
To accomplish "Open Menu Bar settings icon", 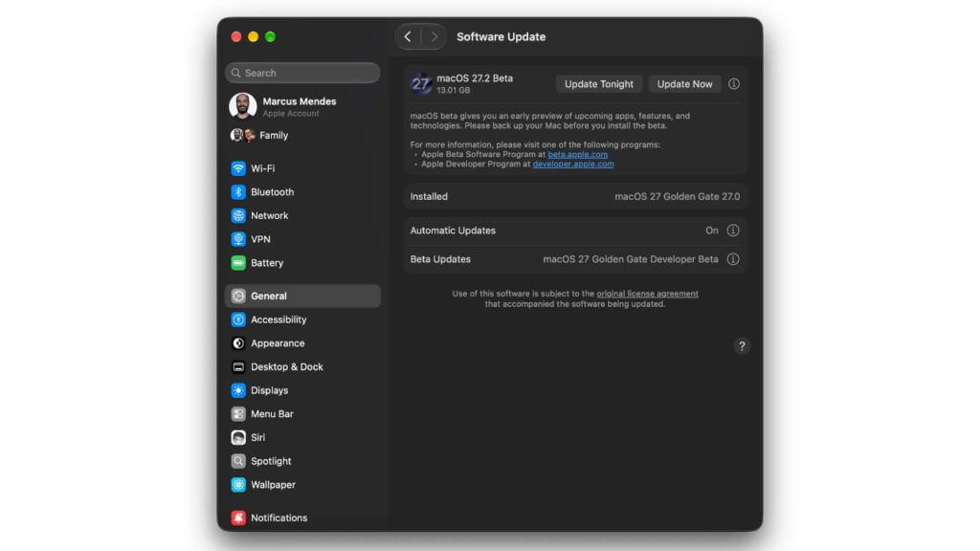I will (x=238, y=414).
